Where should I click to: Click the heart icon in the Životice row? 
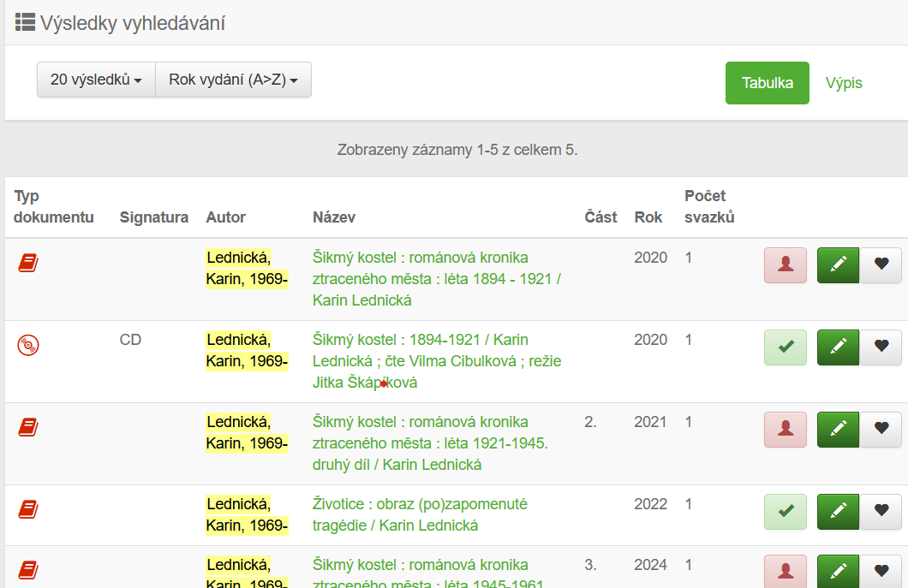881,512
